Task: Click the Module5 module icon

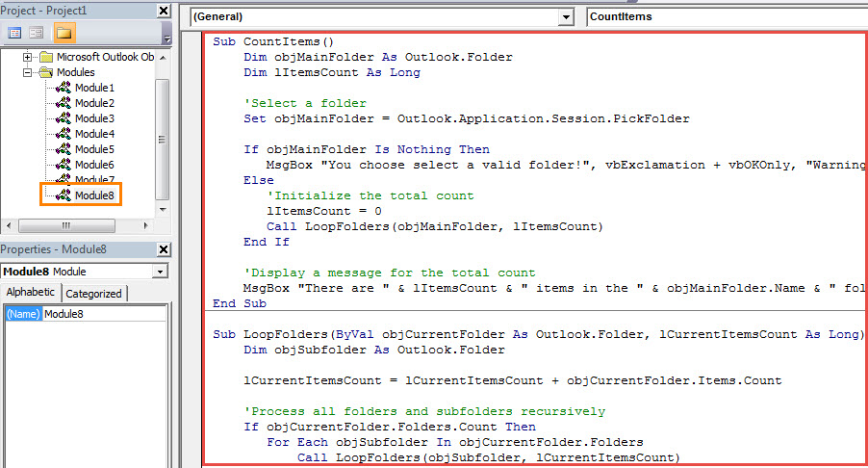Action: [64, 149]
